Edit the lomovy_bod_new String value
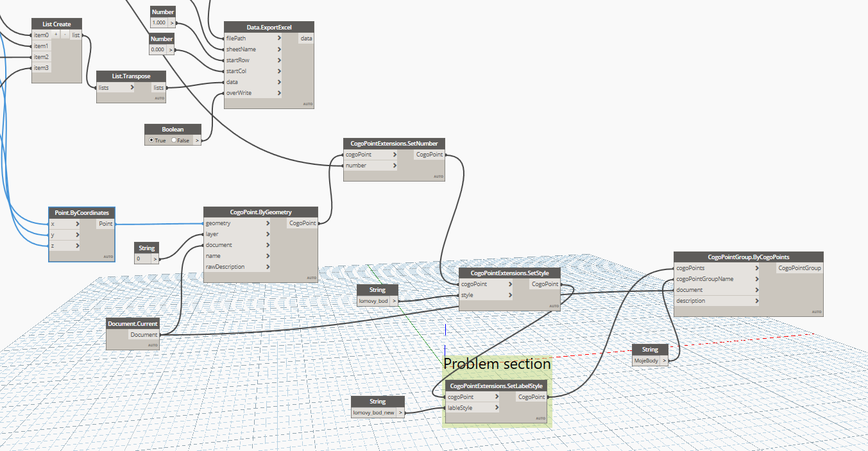 pyautogui.click(x=373, y=413)
